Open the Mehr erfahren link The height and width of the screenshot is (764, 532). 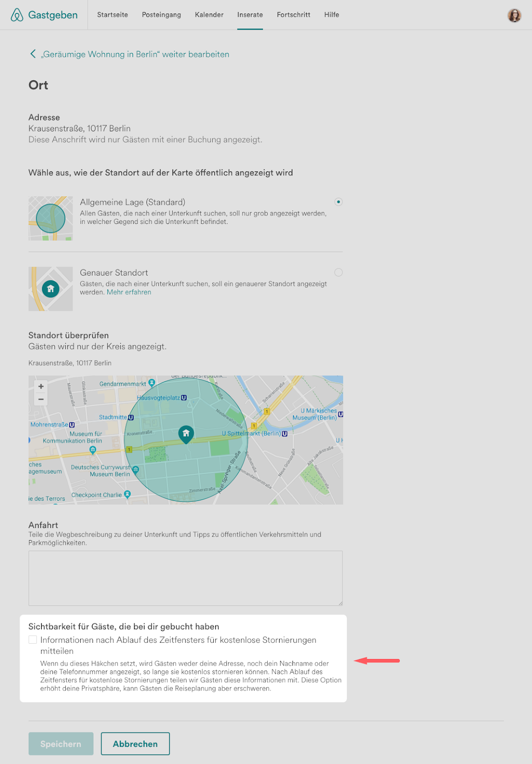pos(129,292)
